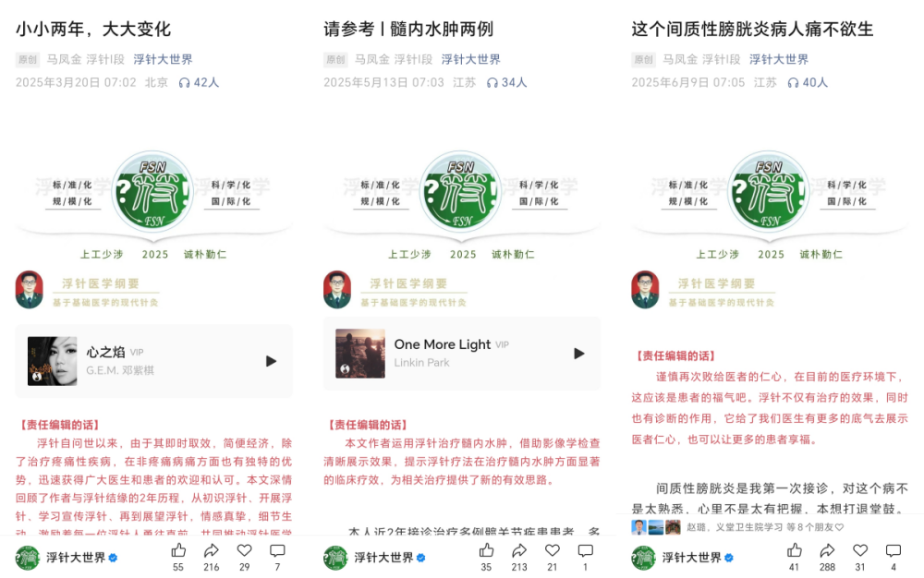This screenshot has width=924, height=578.
Task: Open 浮针大世界 link under third article title
Action: 779,59
